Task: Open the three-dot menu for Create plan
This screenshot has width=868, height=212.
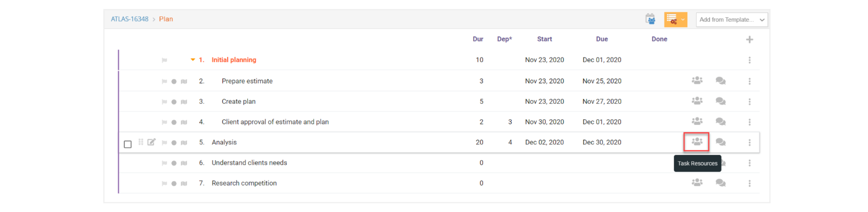Action: coord(749,101)
